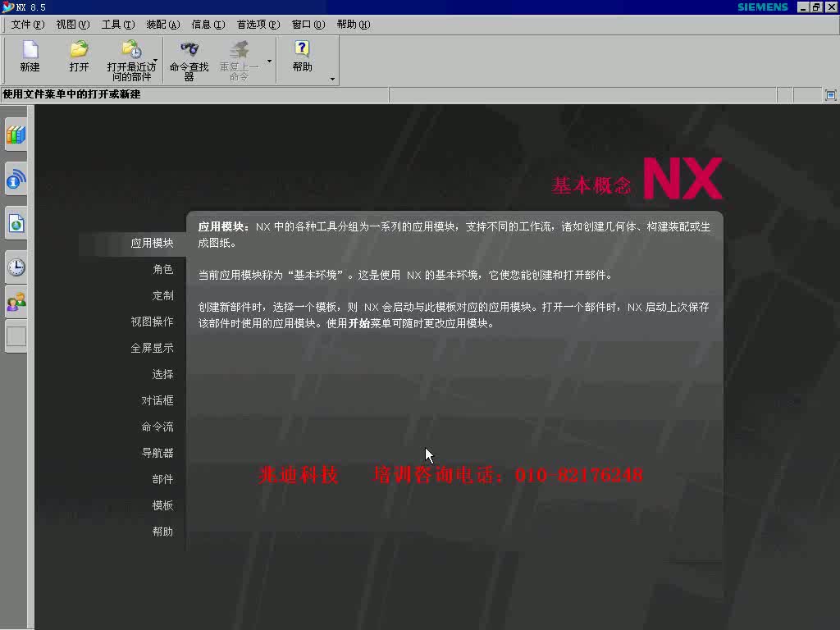The image size is (840, 630).
Task: Expand the 打开最近访问的部件 dropdown arrow
Action: (155, 60)
